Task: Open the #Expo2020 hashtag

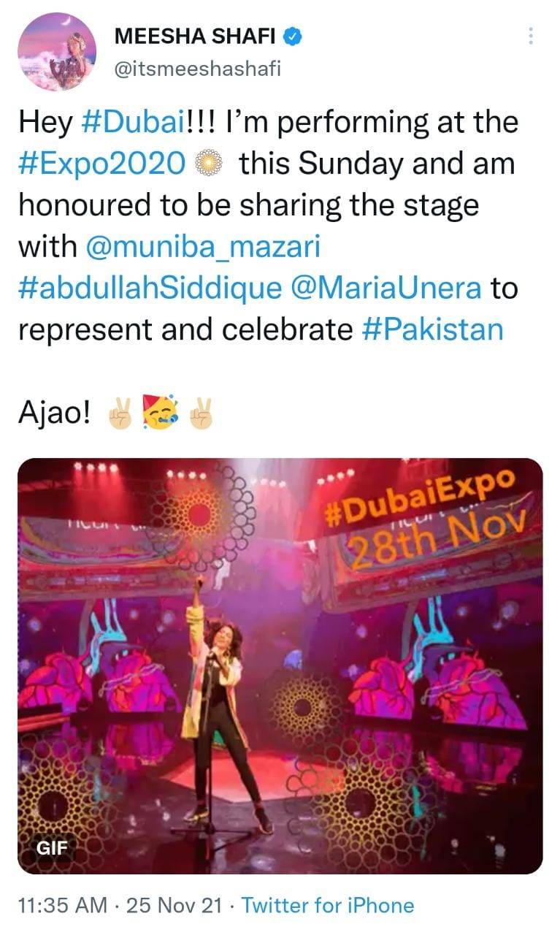Action: (x=101, y=164)
